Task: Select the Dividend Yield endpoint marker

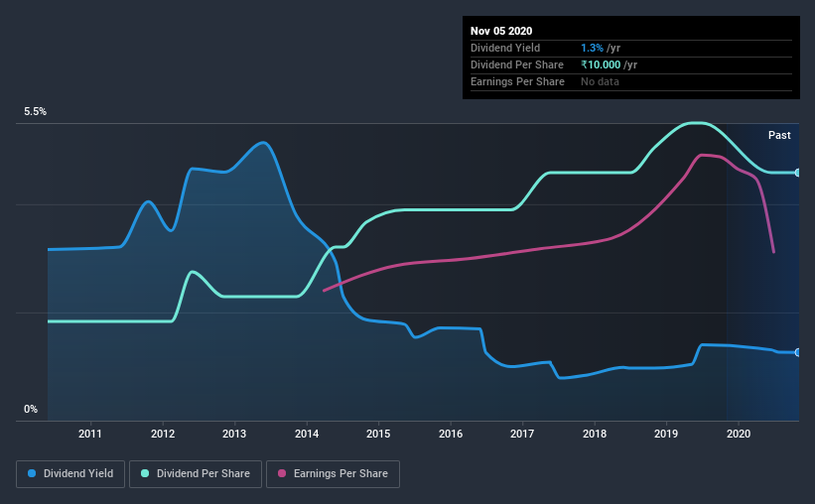Action: (798, 352)
